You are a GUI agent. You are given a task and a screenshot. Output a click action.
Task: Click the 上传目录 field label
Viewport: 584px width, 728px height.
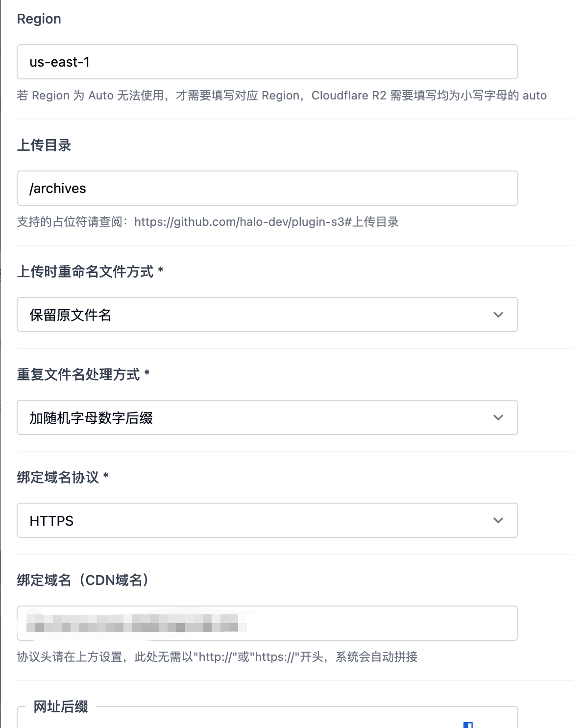coord(44,145)
